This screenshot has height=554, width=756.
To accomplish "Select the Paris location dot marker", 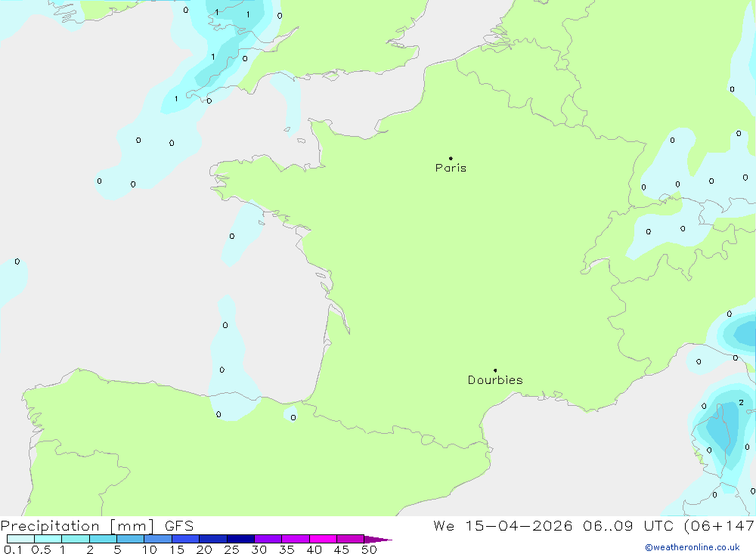I will click(x=451, y=158).
